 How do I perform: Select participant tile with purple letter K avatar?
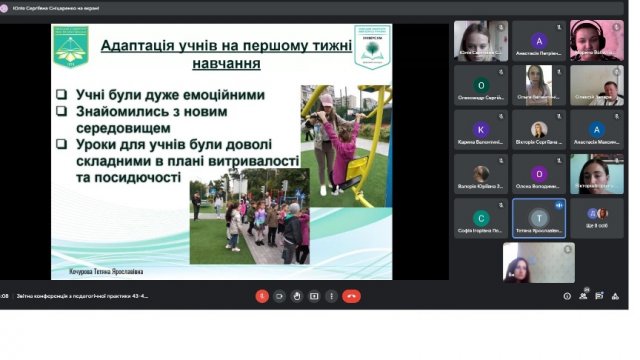coord(481,130)
